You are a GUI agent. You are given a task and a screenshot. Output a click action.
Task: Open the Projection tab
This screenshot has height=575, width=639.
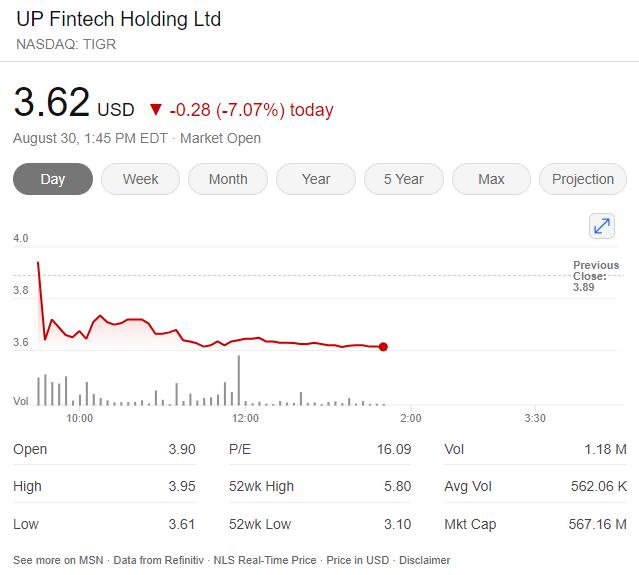click(583, 179)
